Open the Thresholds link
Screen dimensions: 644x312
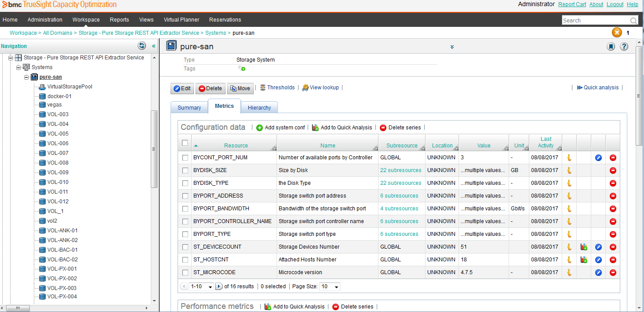point(277,88)
